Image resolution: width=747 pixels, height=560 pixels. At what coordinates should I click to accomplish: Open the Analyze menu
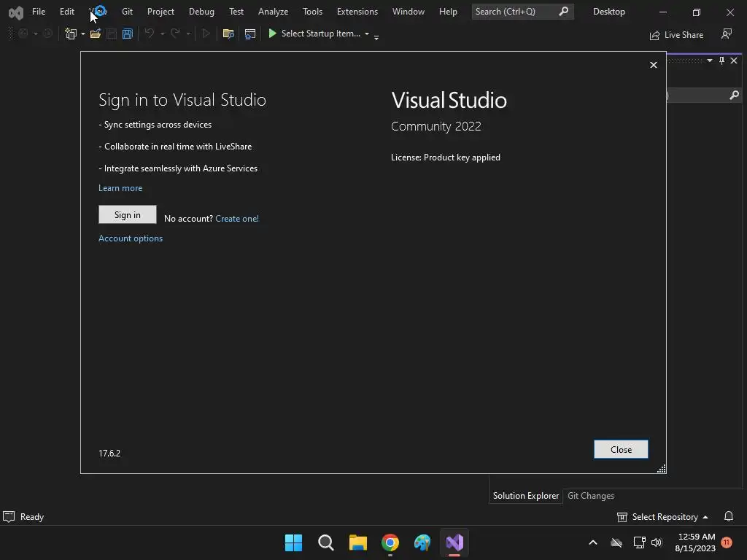273,12
